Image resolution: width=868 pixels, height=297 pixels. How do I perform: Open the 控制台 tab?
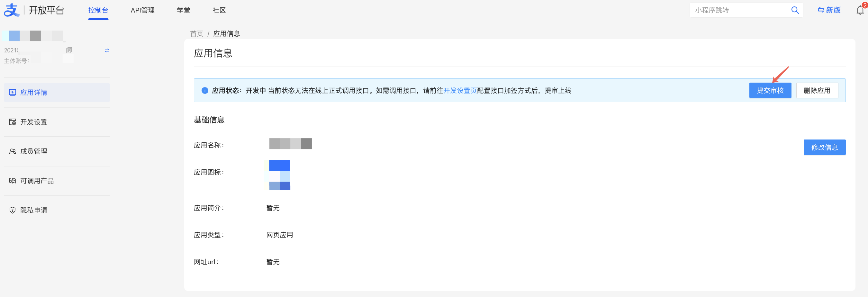click(x=98, y=10)
